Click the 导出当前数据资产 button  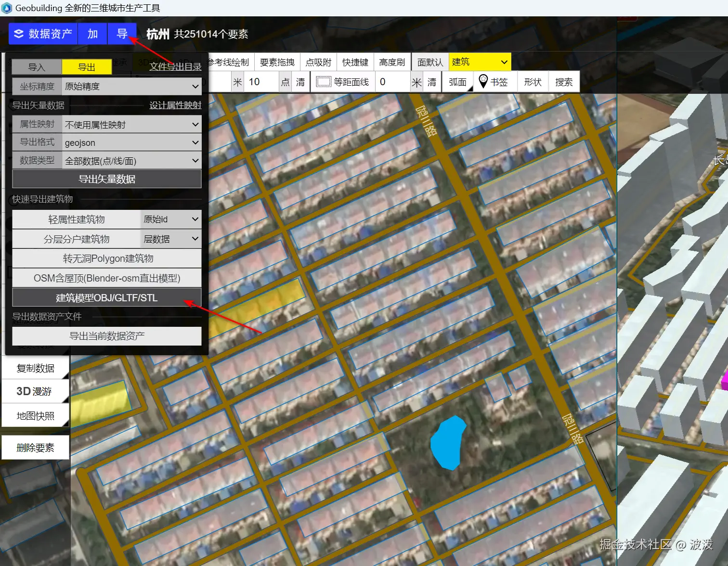[107, 336]
